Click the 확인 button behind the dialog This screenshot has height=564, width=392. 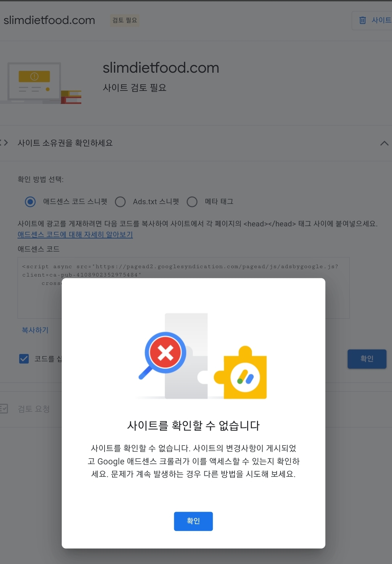(x=367, y=359)
